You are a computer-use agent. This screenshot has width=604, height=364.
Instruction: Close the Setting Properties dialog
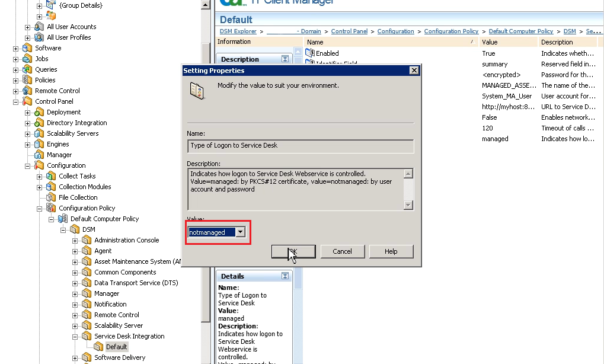point(414,70)
